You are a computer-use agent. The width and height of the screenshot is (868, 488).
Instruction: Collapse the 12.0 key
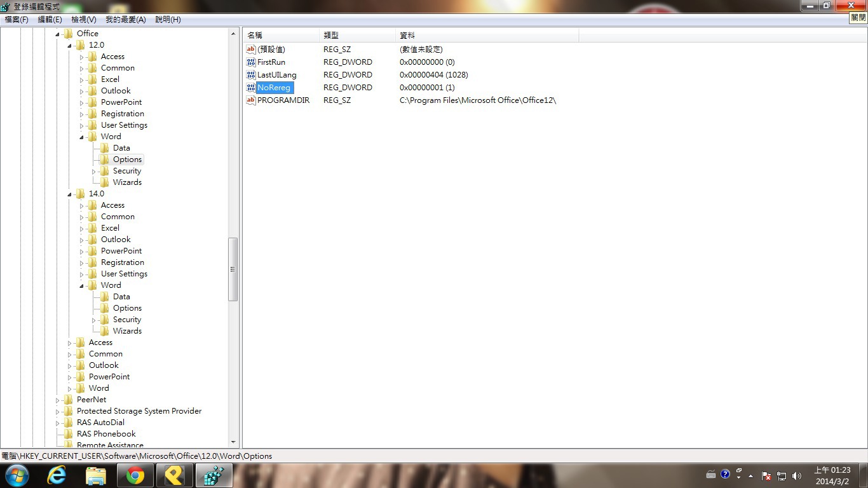(x=70, y=45)
